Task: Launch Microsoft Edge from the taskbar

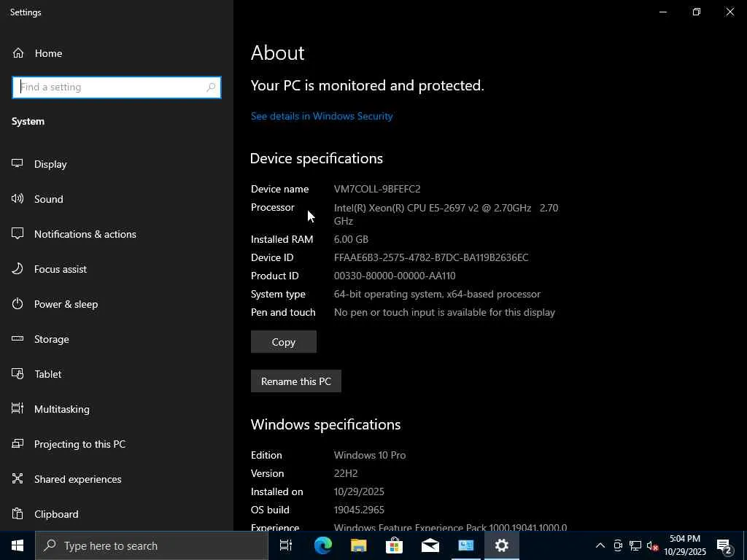Action: [322, 545]
